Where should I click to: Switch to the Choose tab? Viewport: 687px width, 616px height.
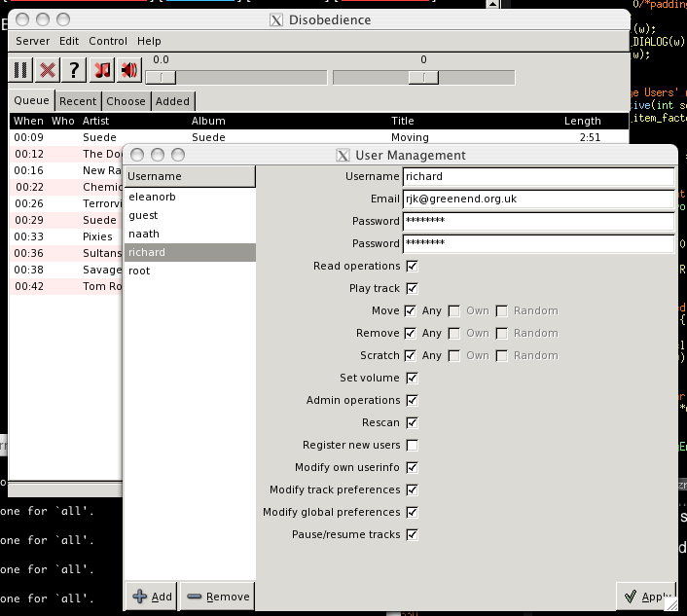pyautogui.click(x=126, y=101)
